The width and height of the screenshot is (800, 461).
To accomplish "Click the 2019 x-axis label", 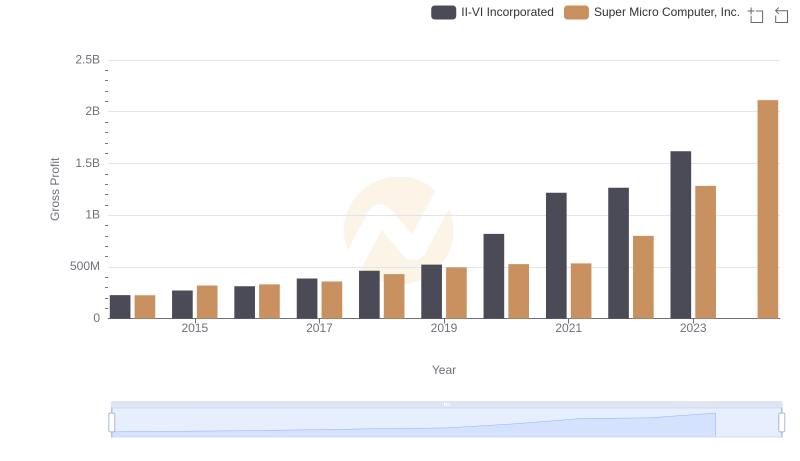I will point(444,328).
